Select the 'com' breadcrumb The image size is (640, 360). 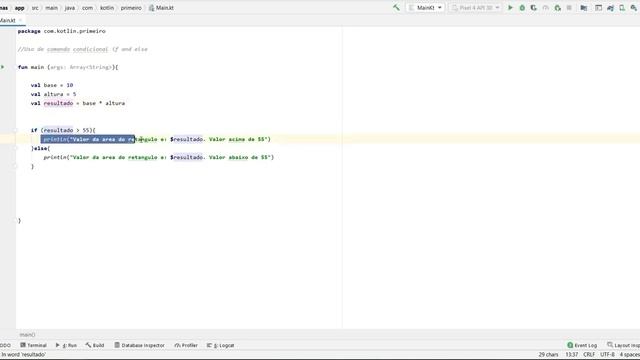point(87,8)
